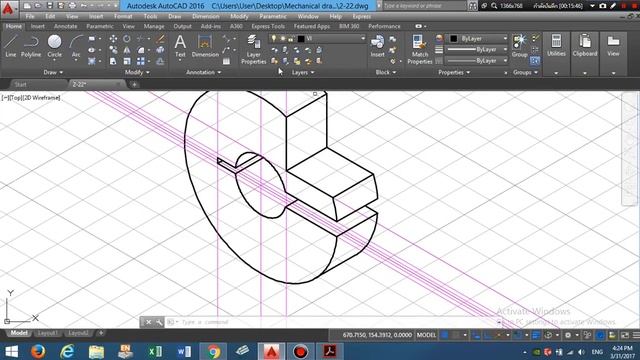The height and width of the screenshot is (360, 640).
Task: Expand the Layers panel
Action: pos(303,72)
